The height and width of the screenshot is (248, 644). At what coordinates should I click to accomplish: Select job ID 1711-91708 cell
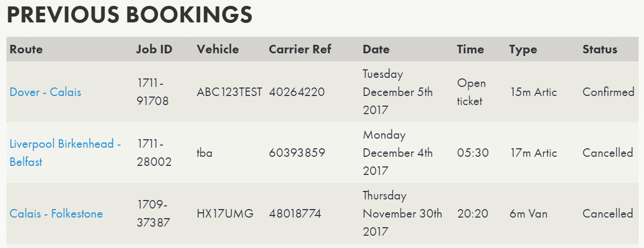153,92
